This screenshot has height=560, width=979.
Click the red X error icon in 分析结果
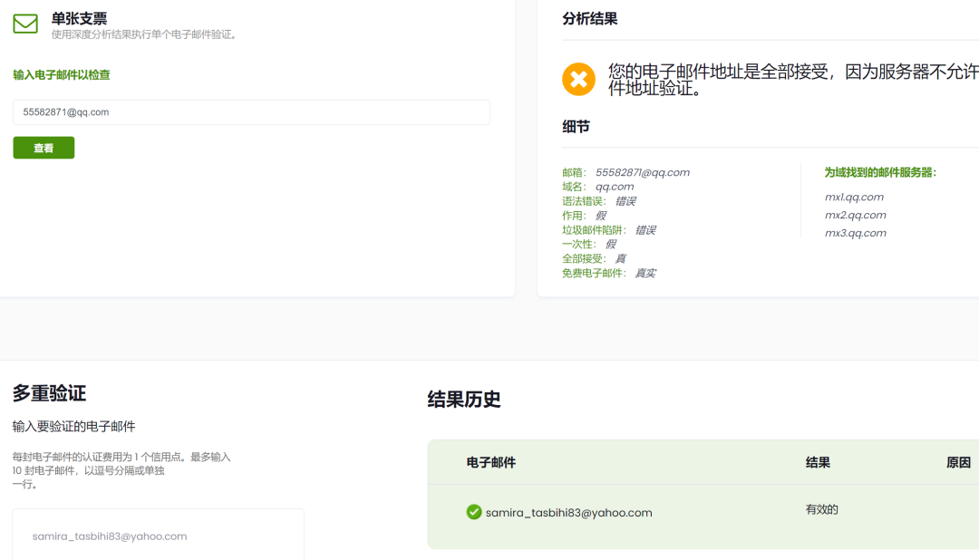(579, 79)
